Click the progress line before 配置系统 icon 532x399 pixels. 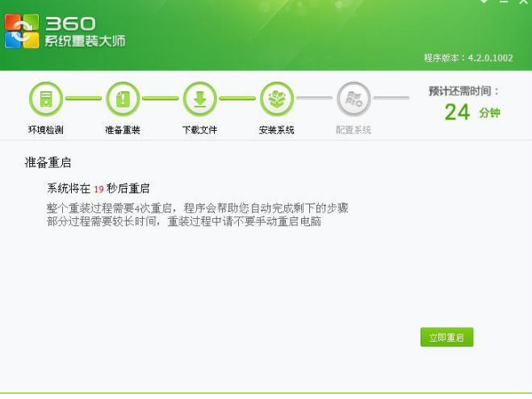315,99
